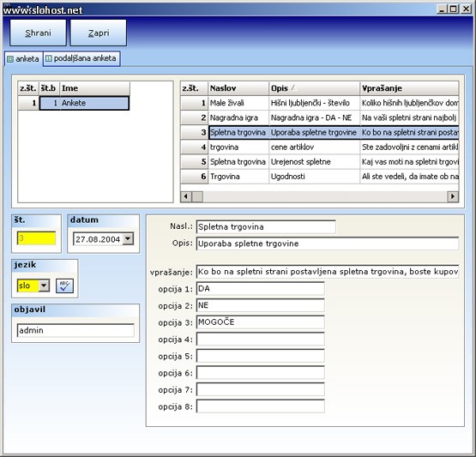Click the left scroll arrow of the grid

click(186, 196)
